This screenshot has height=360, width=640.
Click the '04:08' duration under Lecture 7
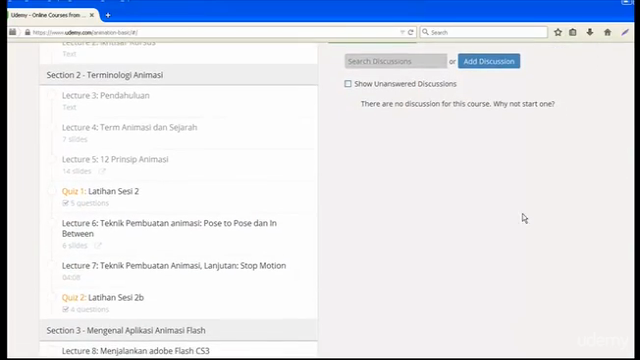coord(71,278)
